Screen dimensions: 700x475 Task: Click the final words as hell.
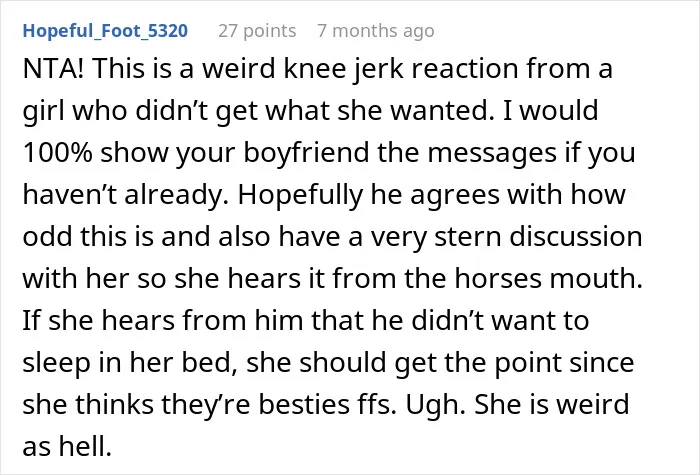click(67, 446)
